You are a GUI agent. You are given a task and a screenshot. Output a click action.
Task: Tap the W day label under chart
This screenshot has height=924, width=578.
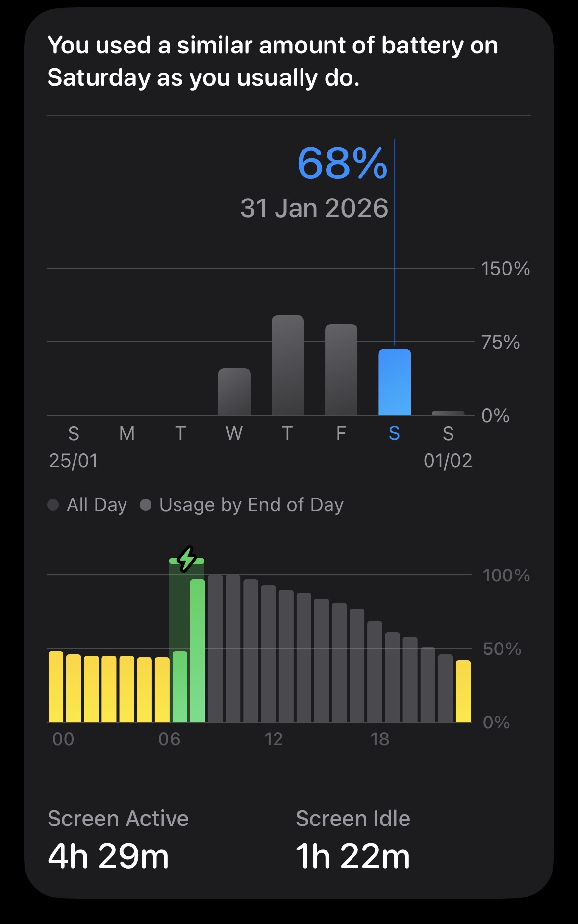coord(234,433)
